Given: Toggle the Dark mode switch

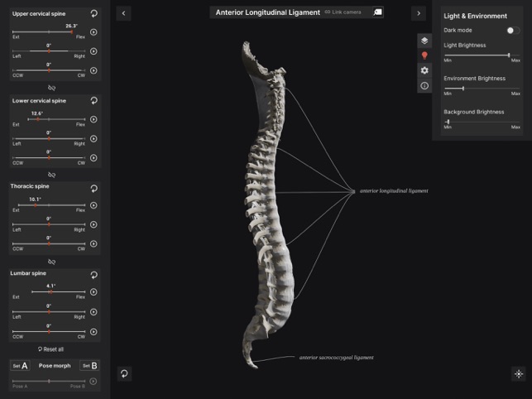Looking at the screenshot, I should click(x=513, y=30).
